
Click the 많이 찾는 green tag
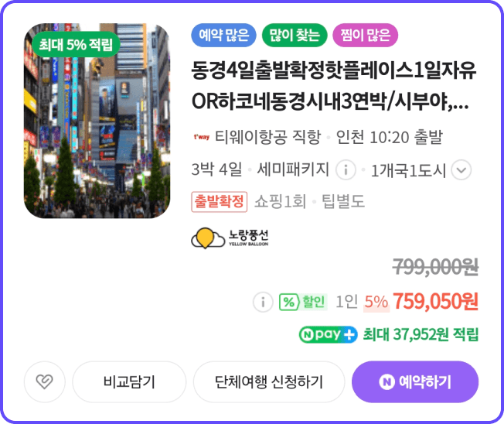point(295,35)
